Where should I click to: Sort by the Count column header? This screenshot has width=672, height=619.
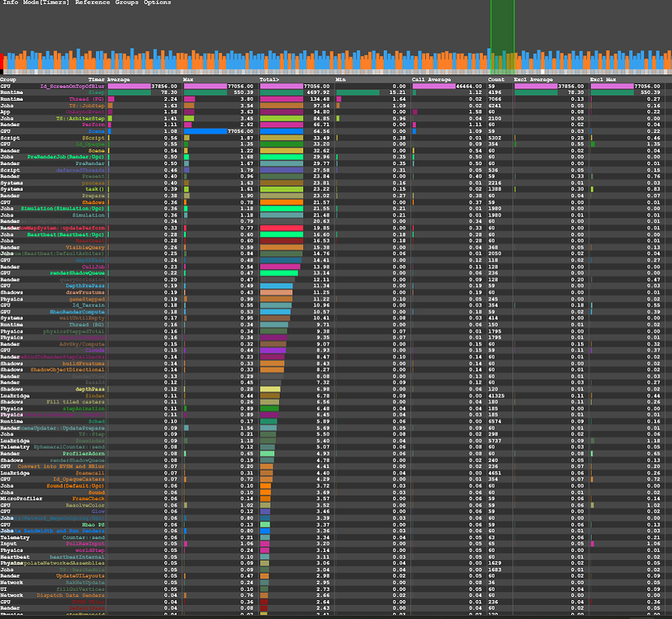[x=496, y=80]
